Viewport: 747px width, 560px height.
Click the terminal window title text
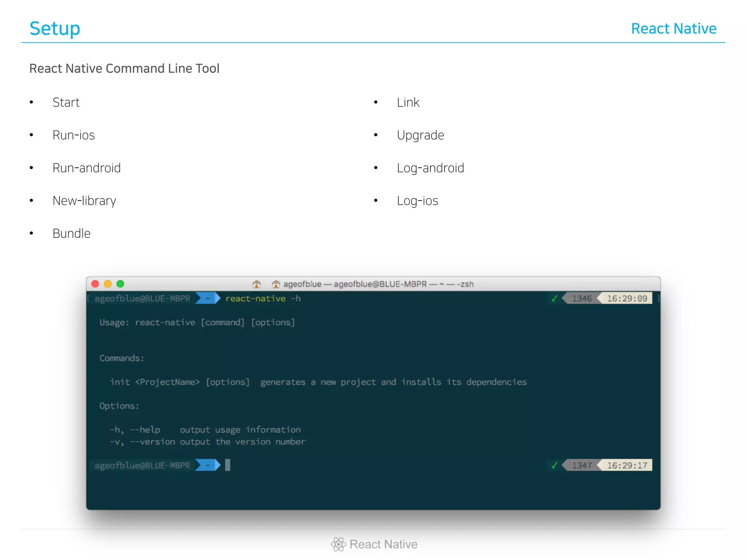click(379, 284)
